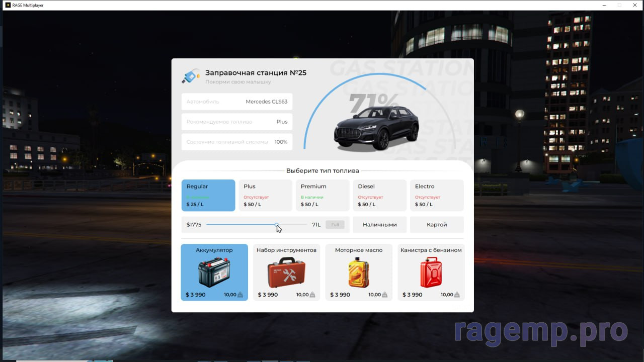
Task: Click $ 50 / L price under Diesel
Action: click(x=366, y=205)
